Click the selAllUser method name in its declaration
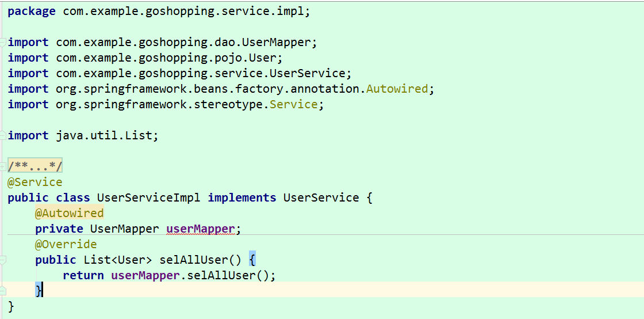This screenshot has width=644, height=319. click(193, 260)
